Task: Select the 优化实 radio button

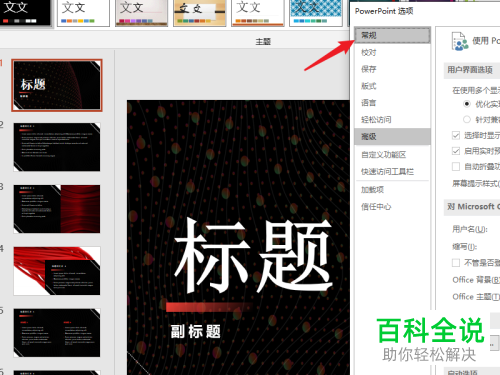Action: tap(467, 104)
